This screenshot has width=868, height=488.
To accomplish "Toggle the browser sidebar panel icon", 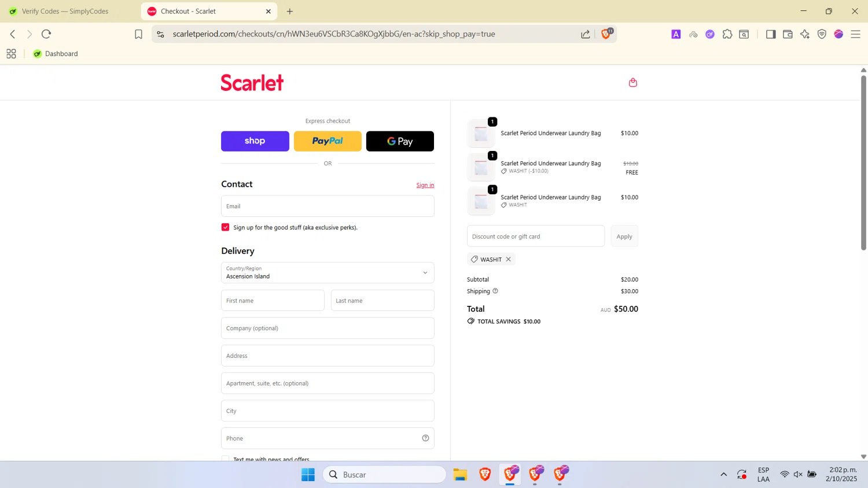I will 771,34.
